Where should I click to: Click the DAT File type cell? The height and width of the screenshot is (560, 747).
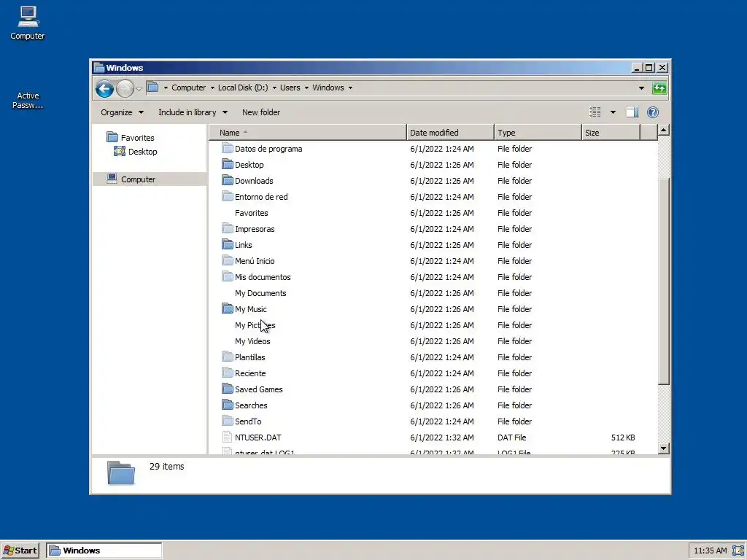click(511, 437)
